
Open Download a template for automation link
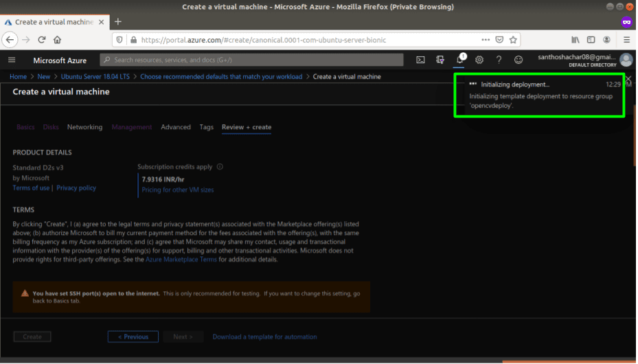264,337
